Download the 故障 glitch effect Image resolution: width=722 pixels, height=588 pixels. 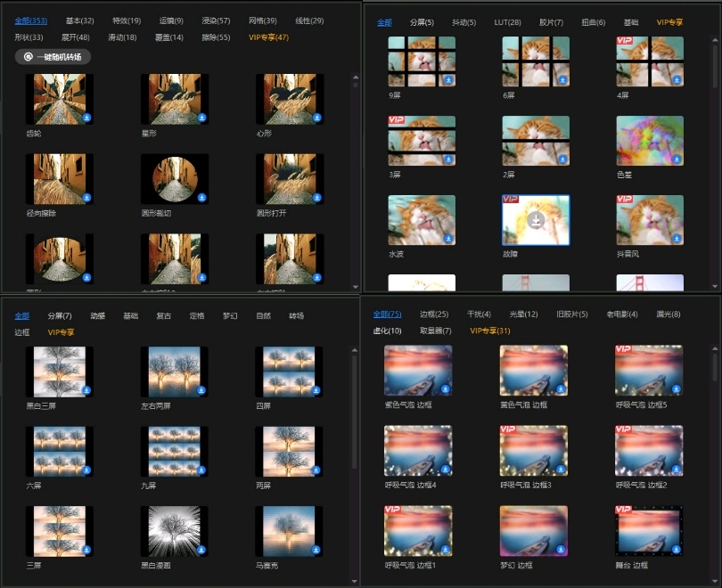tap(536, 219)
